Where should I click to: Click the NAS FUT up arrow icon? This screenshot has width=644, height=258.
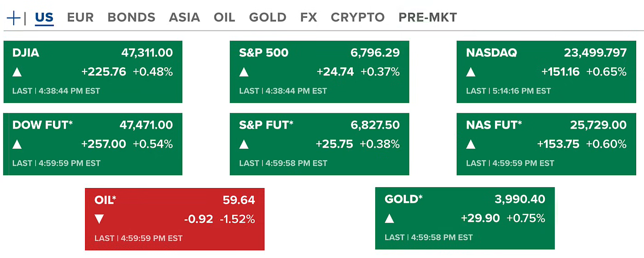(x=471, y=144)
